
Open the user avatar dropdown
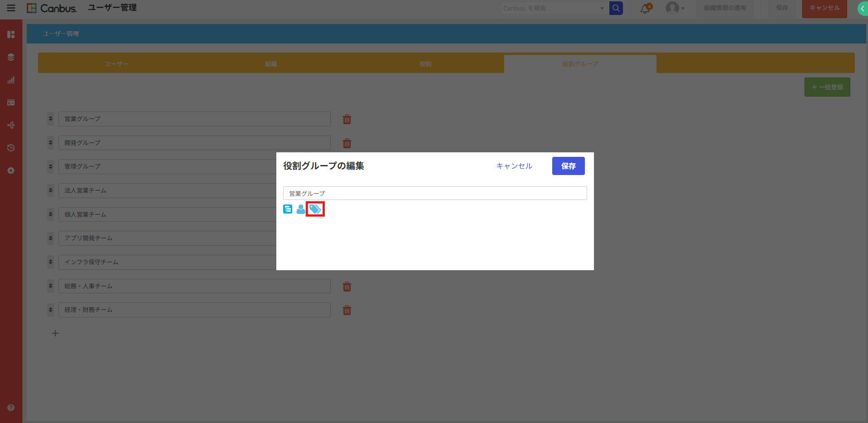[674, 8]
